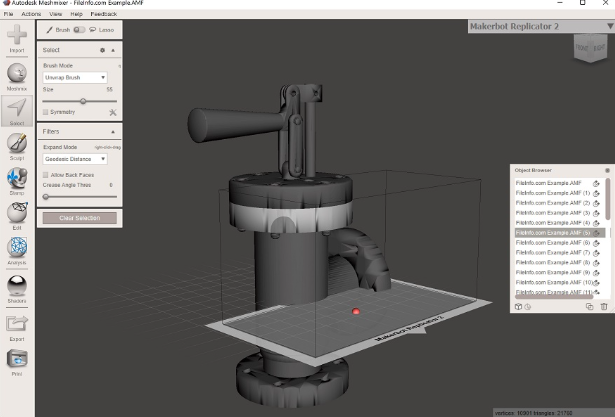Open the Sculpt tool
This screenshot has height=417, width=615.
point(17,146)
